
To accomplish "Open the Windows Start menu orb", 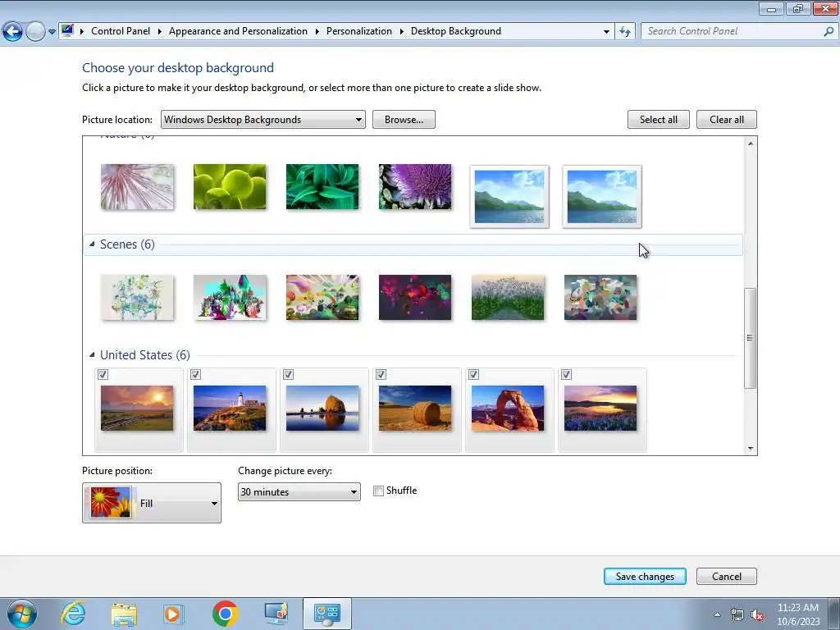I will point(21,614).
